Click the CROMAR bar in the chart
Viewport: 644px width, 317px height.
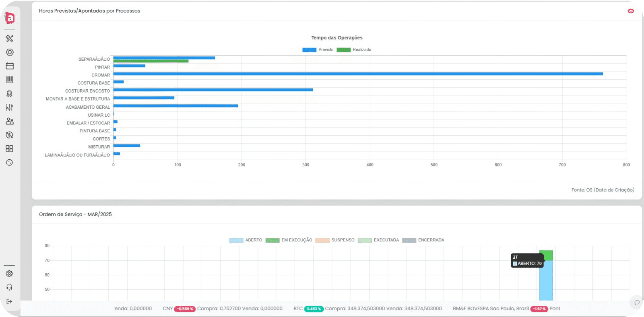point(358,74)
